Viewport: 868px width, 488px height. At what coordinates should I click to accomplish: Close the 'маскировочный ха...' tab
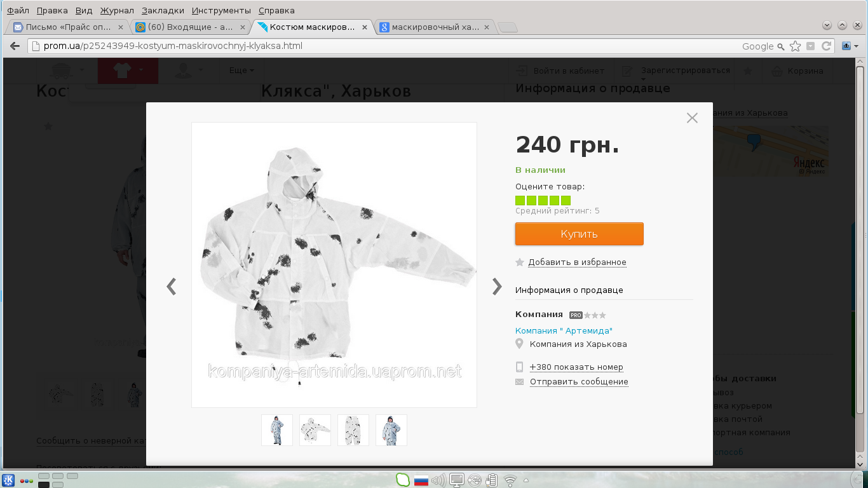(x=487, y=27)
